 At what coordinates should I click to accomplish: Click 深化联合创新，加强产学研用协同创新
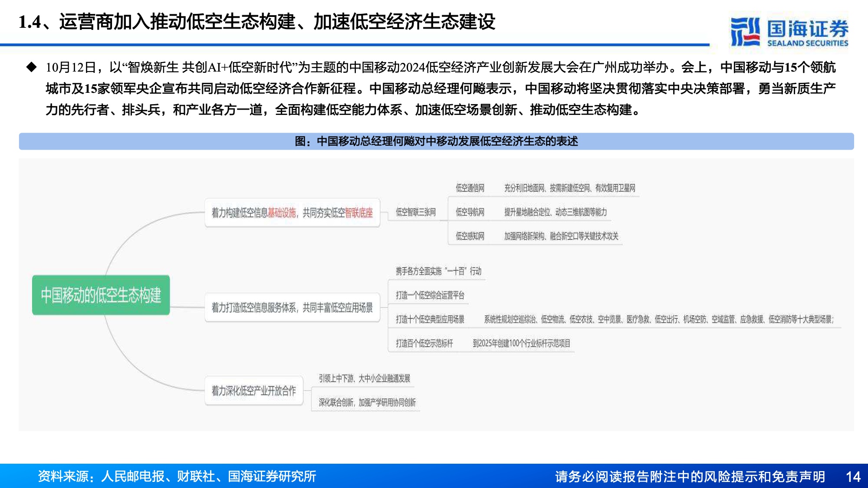coord(367,403)
